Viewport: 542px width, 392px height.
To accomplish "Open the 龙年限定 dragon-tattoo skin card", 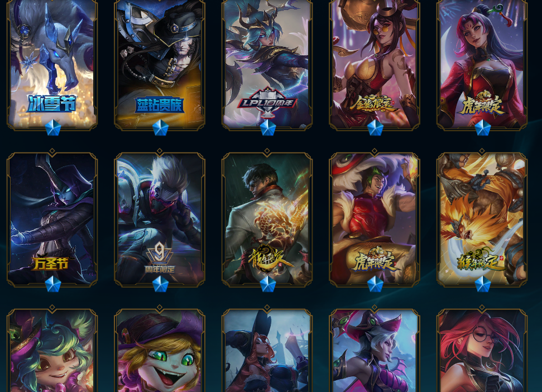I will pos(267,219).
